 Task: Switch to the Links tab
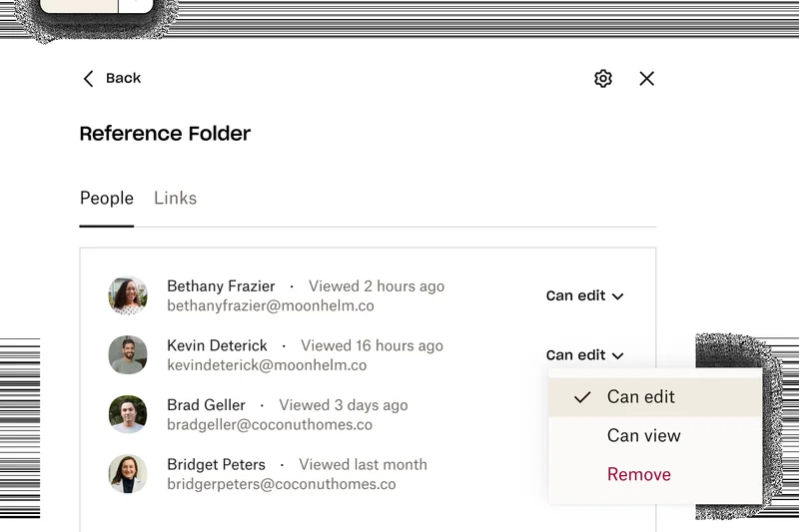tap(175, 199)
